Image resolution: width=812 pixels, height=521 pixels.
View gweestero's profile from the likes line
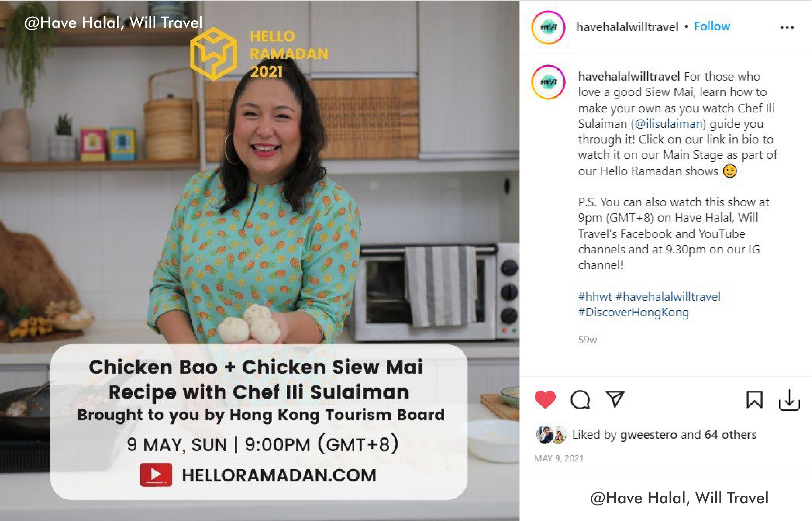tap(648, 435)
